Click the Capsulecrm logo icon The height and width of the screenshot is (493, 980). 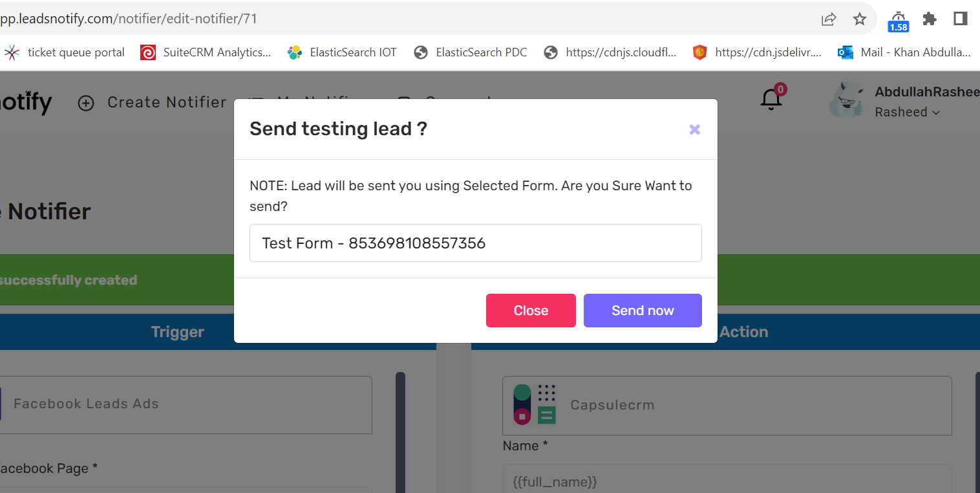[535, 404]
